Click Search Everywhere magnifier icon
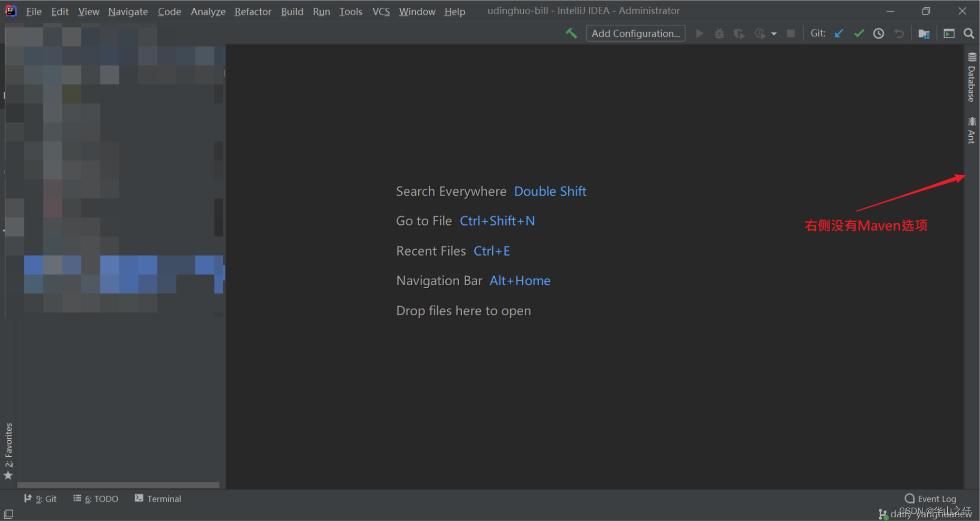980x521 pixels. 969,33
